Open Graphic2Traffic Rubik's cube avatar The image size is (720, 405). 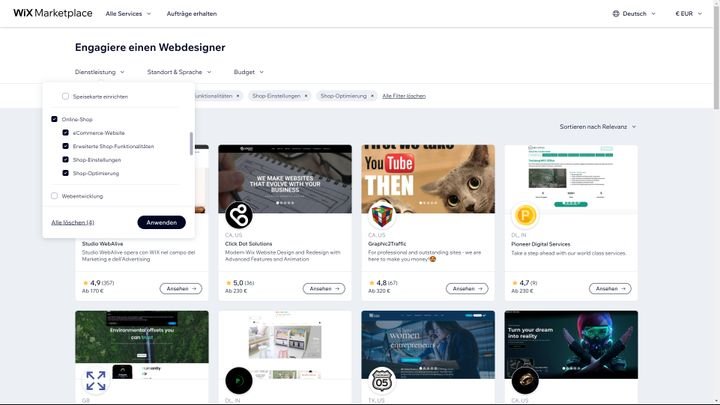click(382, 215)
